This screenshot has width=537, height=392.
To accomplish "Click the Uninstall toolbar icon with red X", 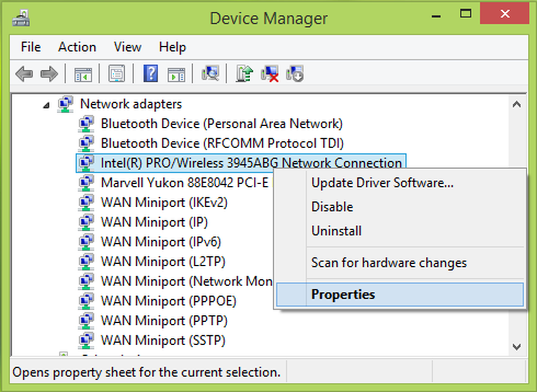I will [270, 74].
